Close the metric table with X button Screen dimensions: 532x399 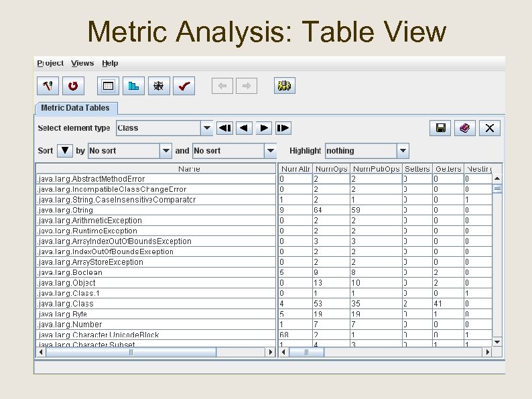[490, 128]
